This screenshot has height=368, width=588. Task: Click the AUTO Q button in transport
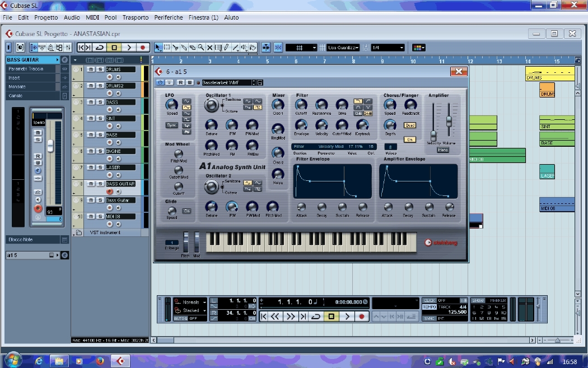[x=181, y=319]
